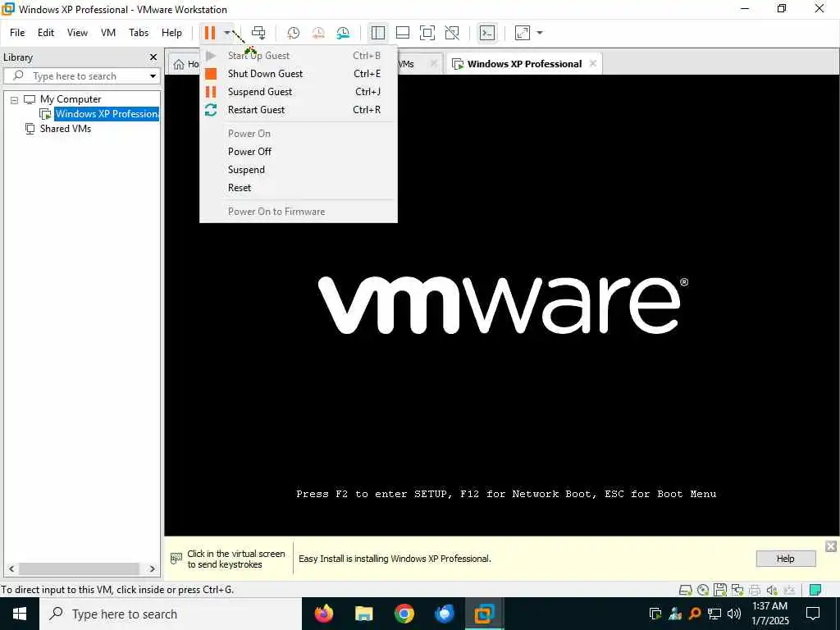Select Shut Down Guest menu entry
The height and width of the screenshot is (630, 840).
tap(299, 73)
